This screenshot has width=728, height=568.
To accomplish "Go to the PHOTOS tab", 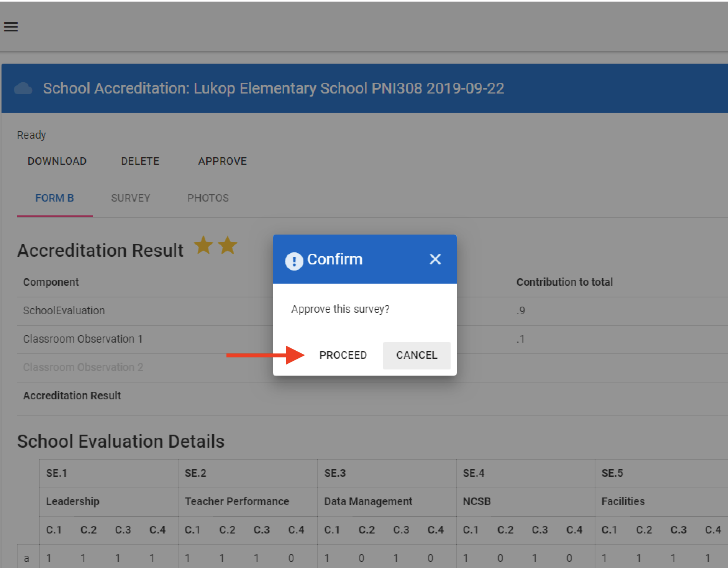I will [x=208, y=198].
